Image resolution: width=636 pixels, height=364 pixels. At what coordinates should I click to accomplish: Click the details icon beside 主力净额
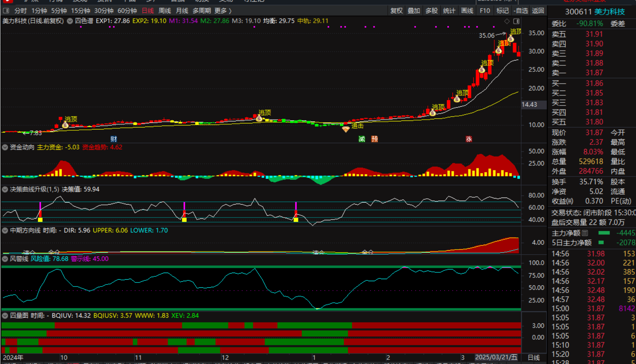pyautogui.click(x=585, y=233)
